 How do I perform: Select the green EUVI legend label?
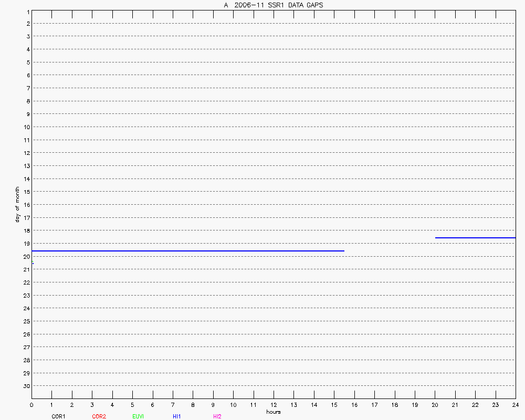[x=139, y=416]
